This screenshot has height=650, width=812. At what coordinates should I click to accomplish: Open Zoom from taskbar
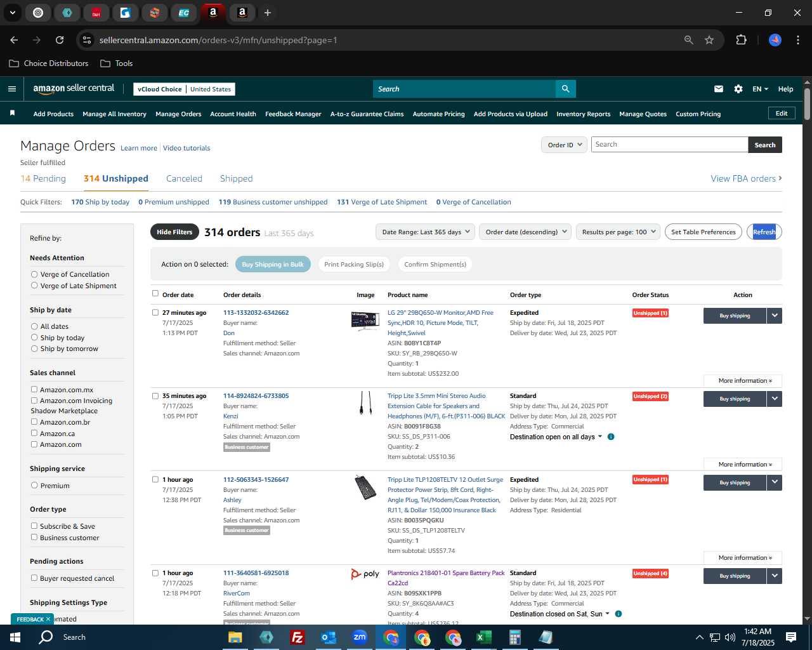[360, 637]
